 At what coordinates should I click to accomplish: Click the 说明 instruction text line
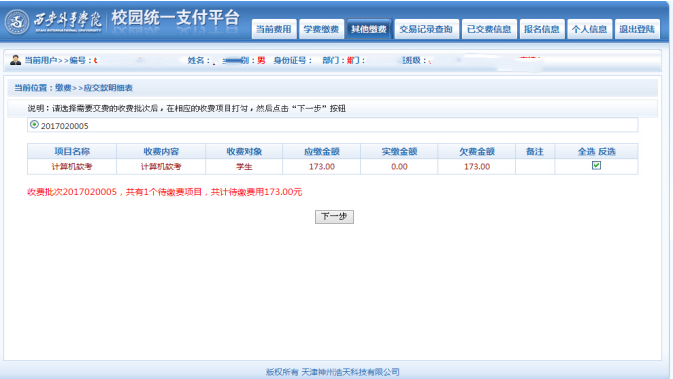187,109
